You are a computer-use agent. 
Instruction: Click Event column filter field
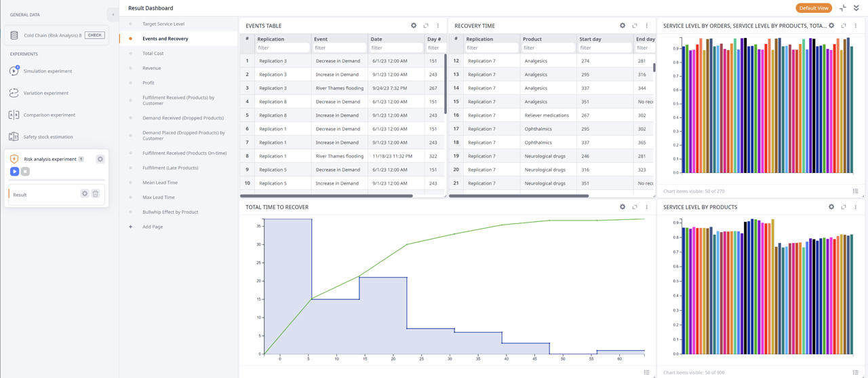pos(339,48)
